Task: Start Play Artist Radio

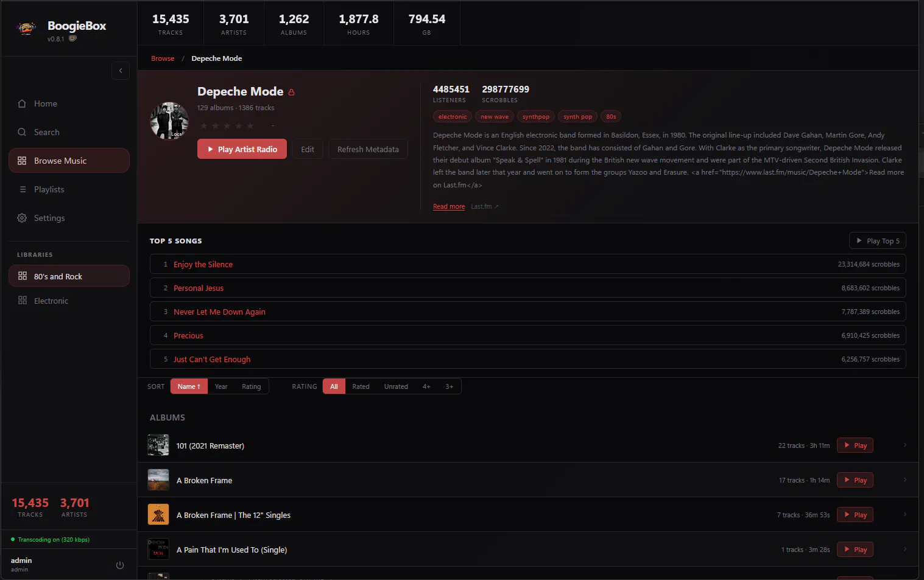Action: [242, 149]
